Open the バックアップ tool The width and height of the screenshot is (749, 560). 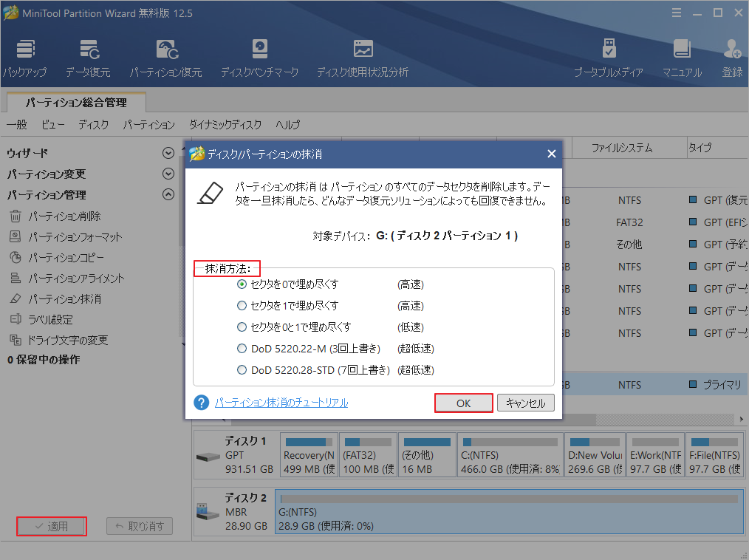pos(24,57)
